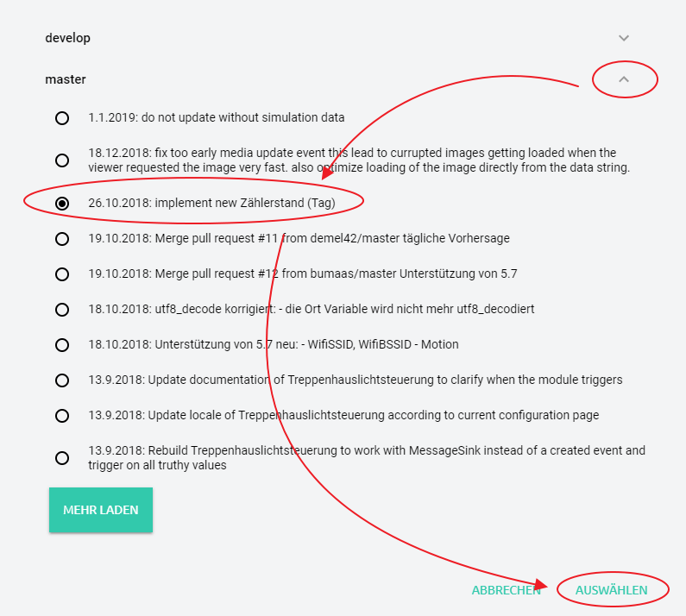Select the 26.10.2018 Zählerstand commit radio button
The width and height of the screenshot is (686, 616).
point(62,203)
